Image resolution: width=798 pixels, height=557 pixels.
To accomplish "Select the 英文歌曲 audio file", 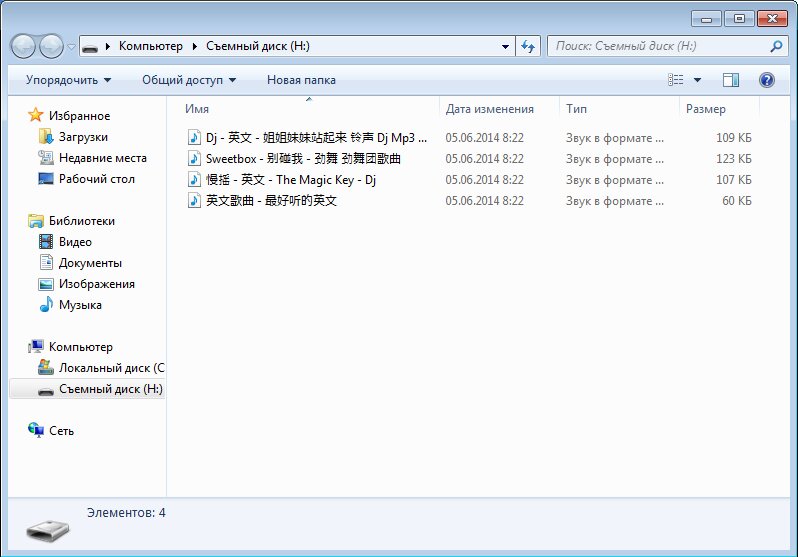I will point(272,201).
